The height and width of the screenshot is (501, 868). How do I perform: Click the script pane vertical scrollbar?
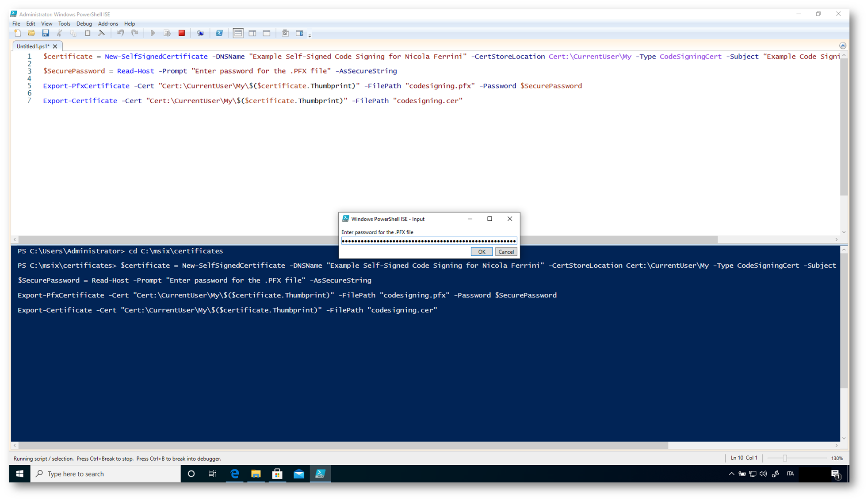click(x=844, y=127)
